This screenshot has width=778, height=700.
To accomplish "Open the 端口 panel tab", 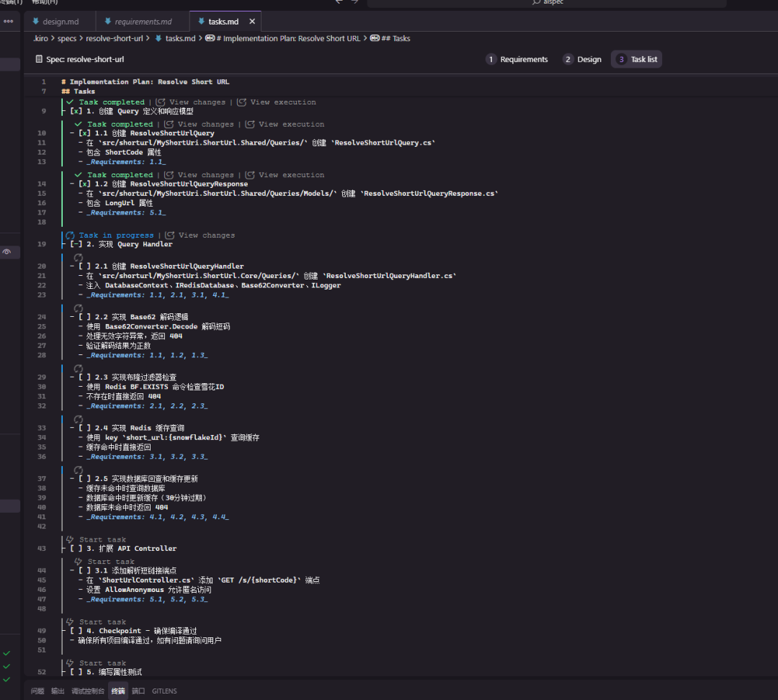I will coord(138,691).
